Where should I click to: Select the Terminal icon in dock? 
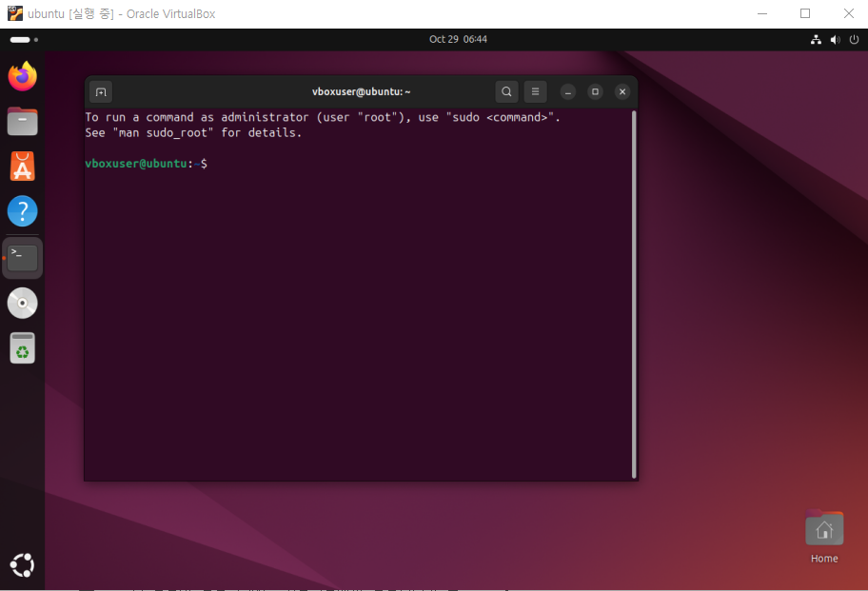22,258
